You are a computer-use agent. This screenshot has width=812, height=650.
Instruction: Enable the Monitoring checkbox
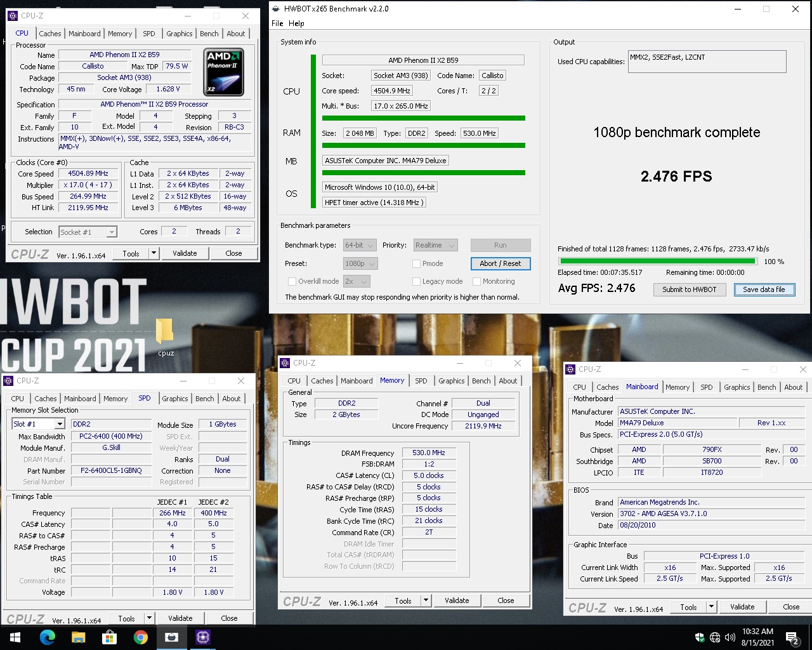pos(477,281)
